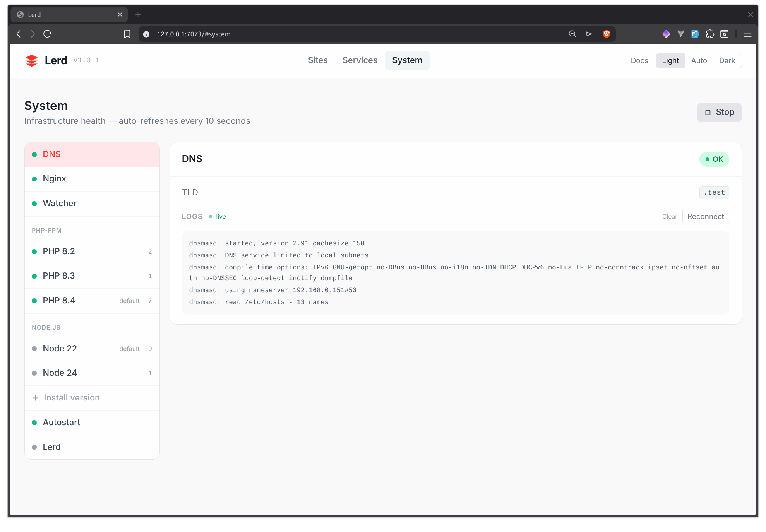Select Watcher in the sidebar
766x532 pixels.
[59, 203]
